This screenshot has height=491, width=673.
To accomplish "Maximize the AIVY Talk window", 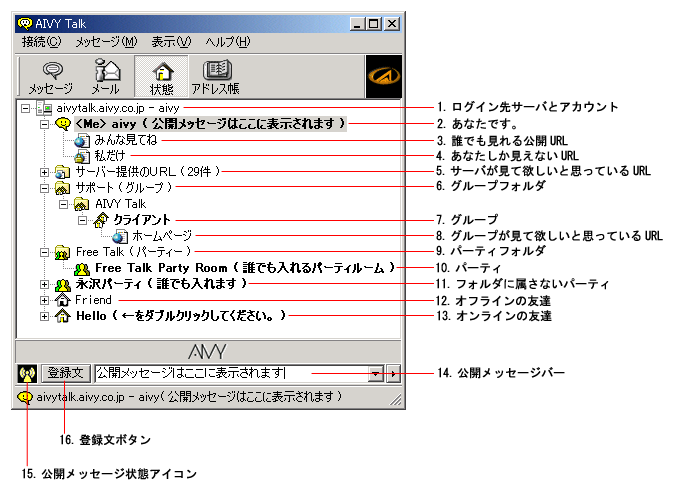I will click(374, 24).
